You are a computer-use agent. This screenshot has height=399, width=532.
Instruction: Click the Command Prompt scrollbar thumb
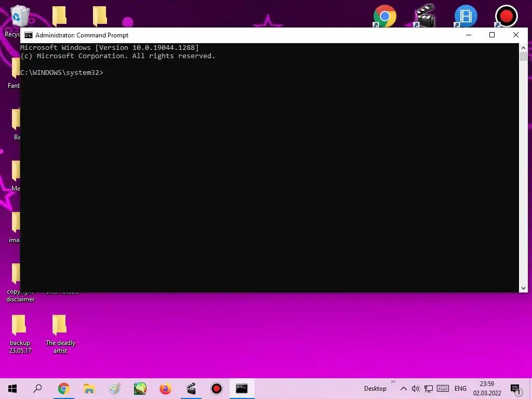click(523, 56)
